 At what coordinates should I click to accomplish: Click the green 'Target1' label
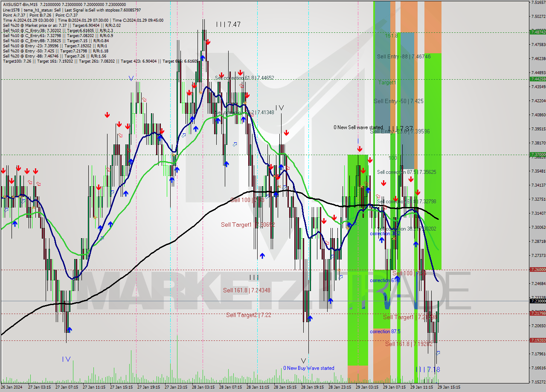[x=387, y=82]
